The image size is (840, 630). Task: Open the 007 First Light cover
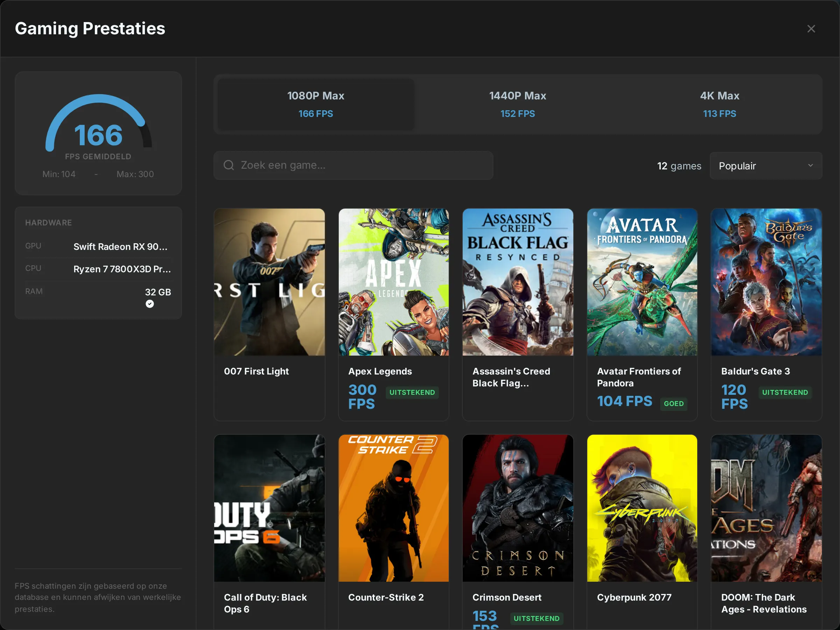[x=269, y=282]
